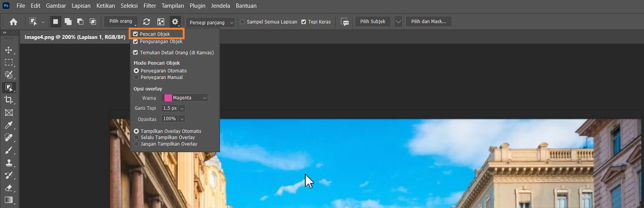This screenshot has width=644, height=208.
Task: Open the Edit menu
Action: pos(36,6)
